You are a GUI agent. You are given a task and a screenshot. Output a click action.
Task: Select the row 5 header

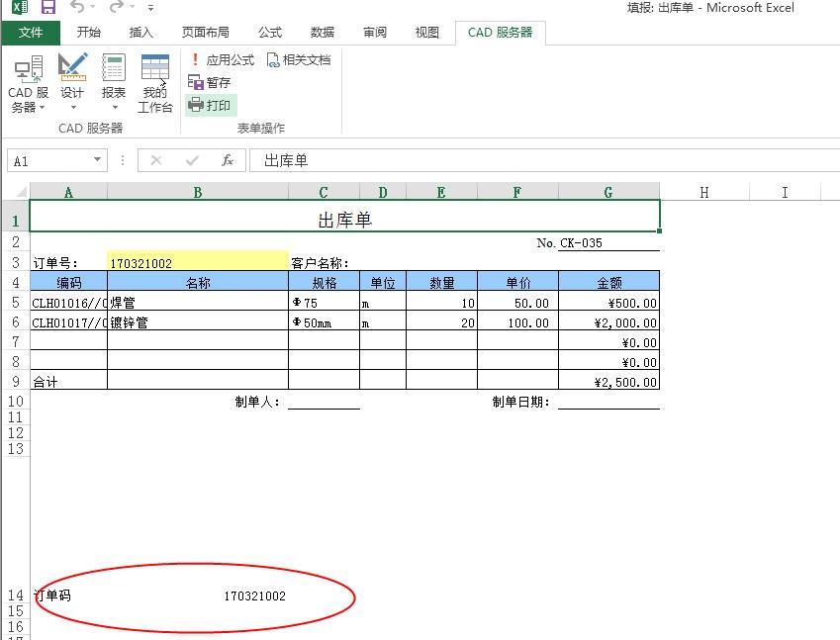15,303
